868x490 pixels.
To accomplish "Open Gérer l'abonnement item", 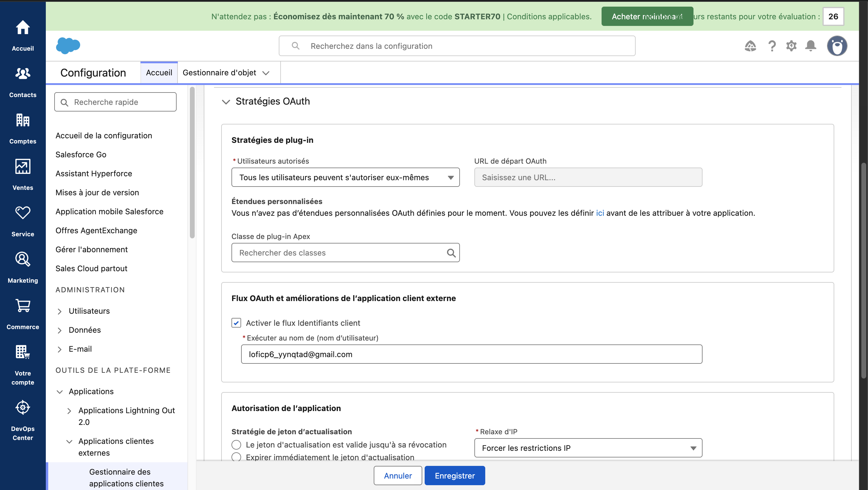I will pos(92,250).
